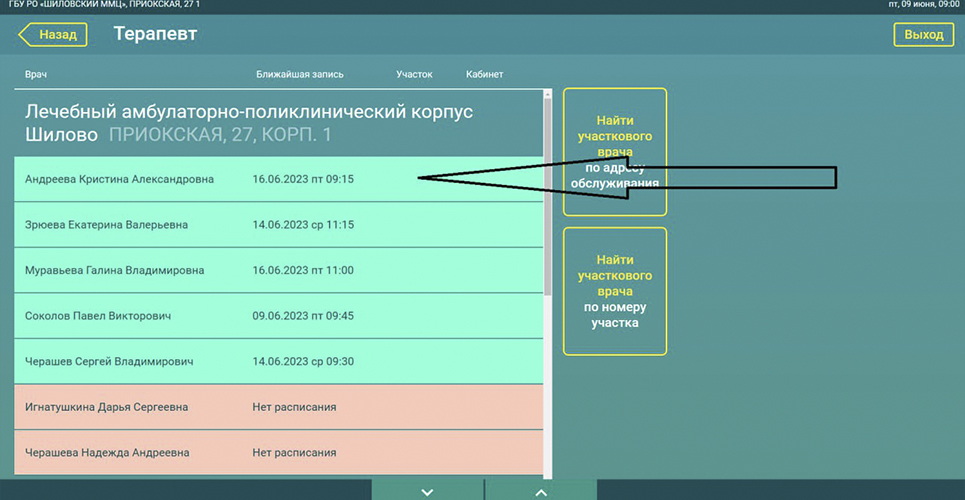
Task: Tap the scroll up chevron arrow
Action: (541, 491)
